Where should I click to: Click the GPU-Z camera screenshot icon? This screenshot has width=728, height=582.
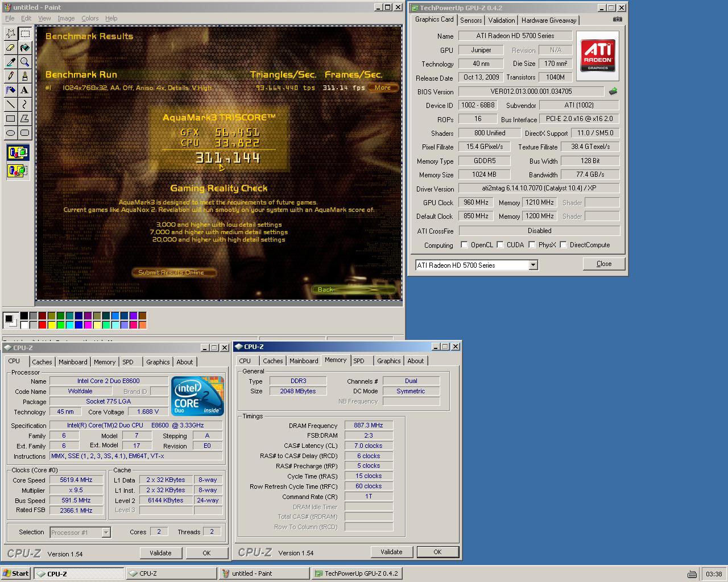(618, 19)
